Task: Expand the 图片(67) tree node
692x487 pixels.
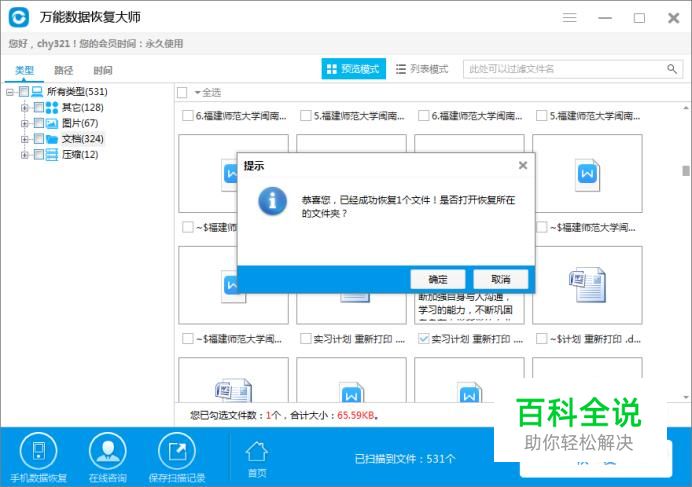Action: [x=25, y=123]
